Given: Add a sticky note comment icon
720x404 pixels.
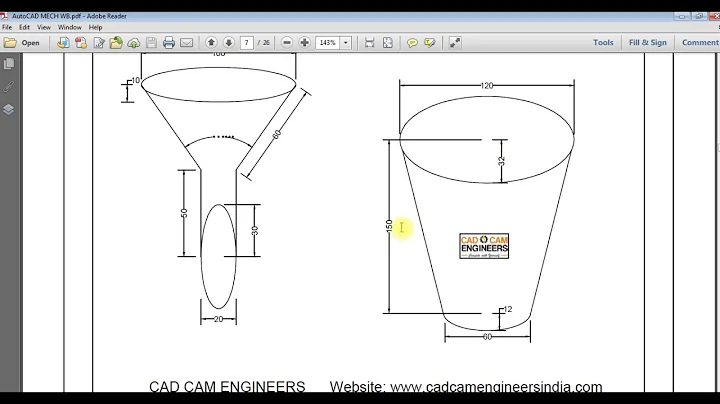Looking at the screenshot, I should [x=412, y=43].
